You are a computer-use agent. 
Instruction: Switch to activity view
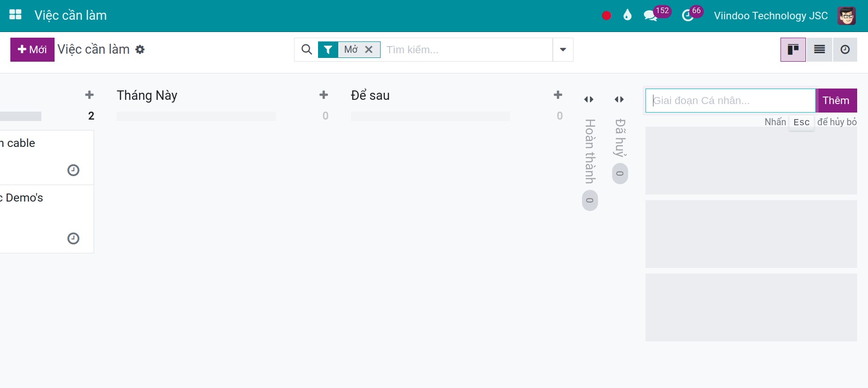[x=845, y=49]
